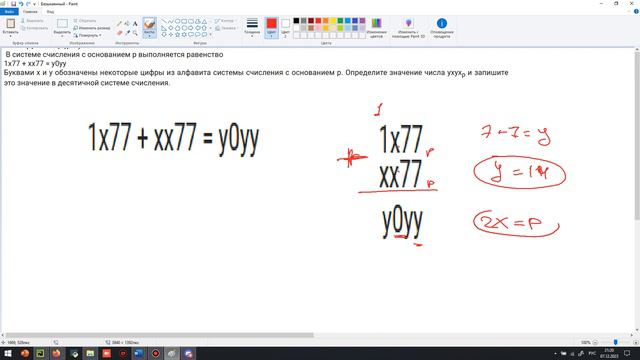This screenshot has height=360, width=640.
Task: Switch to the Home (Главная) ribbon tab
Action: (x=30, y=11)
